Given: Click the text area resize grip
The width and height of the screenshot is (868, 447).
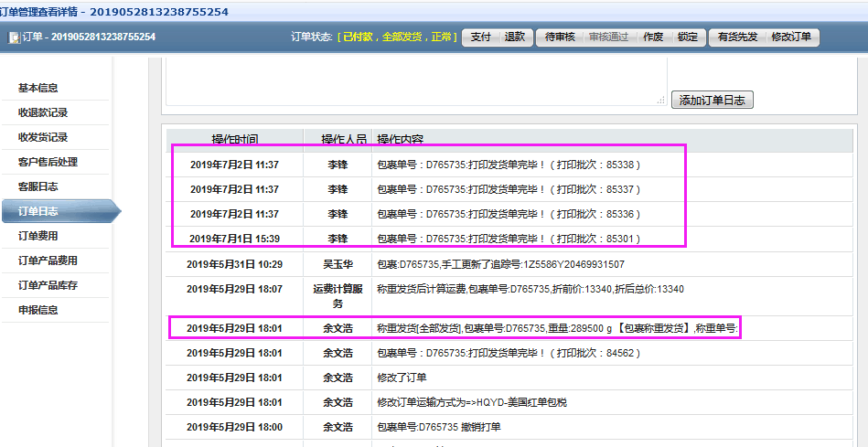Looking at the screenshot, I should click(x=660, y=101).
